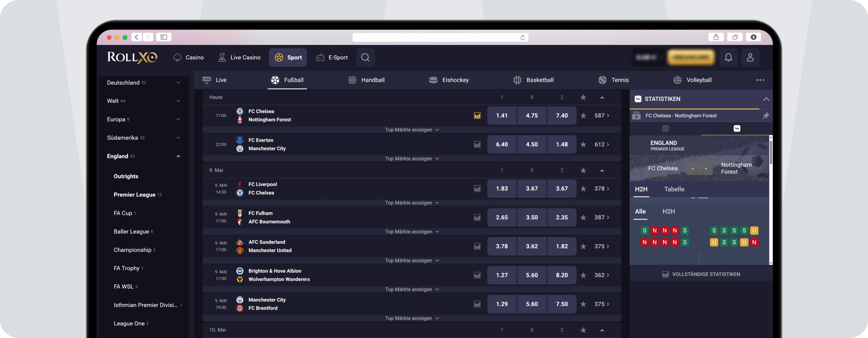Collapse the England region list

[x=178, y=156]
